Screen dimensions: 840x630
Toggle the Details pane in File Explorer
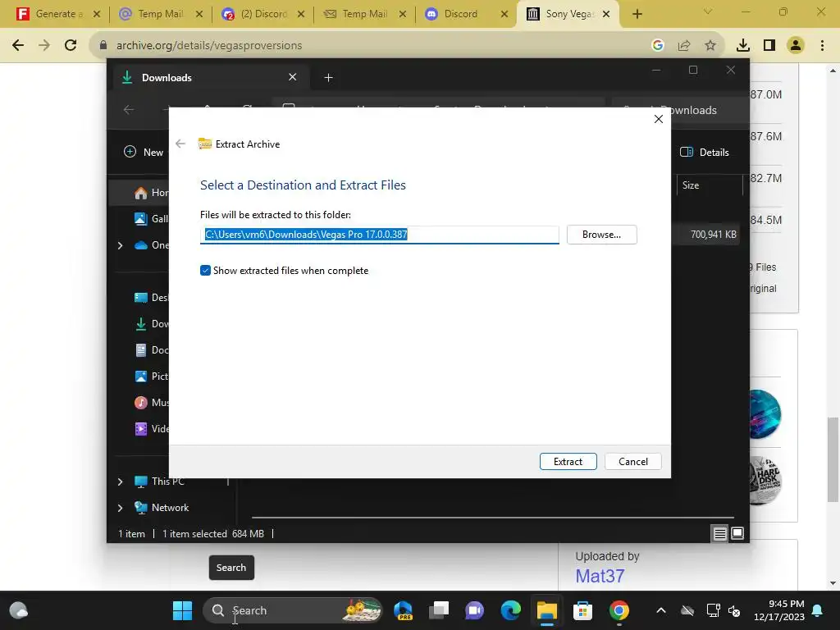[705, 152]
